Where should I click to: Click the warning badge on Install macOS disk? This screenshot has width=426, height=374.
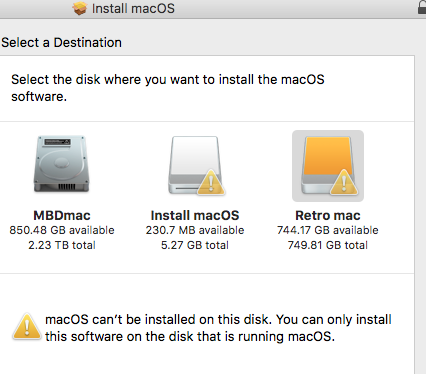click(x=211, y=182)
